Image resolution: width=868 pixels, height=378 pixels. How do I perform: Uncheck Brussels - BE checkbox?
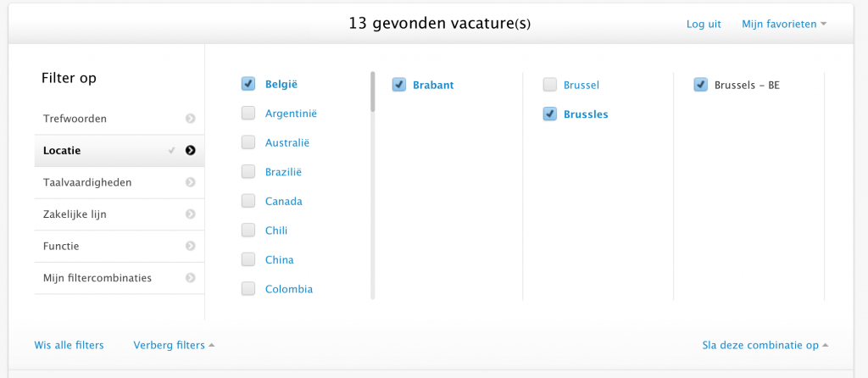click(701, 85)
